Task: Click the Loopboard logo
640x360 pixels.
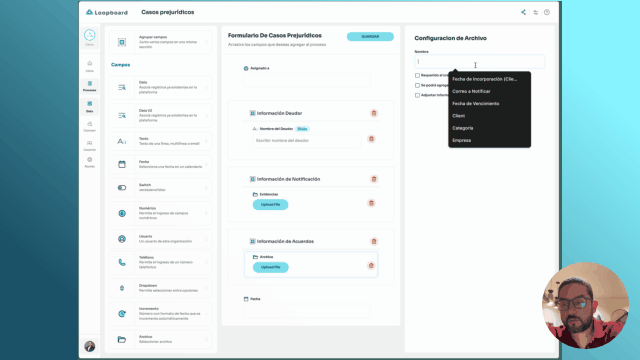Action: (x=107, y=12)
